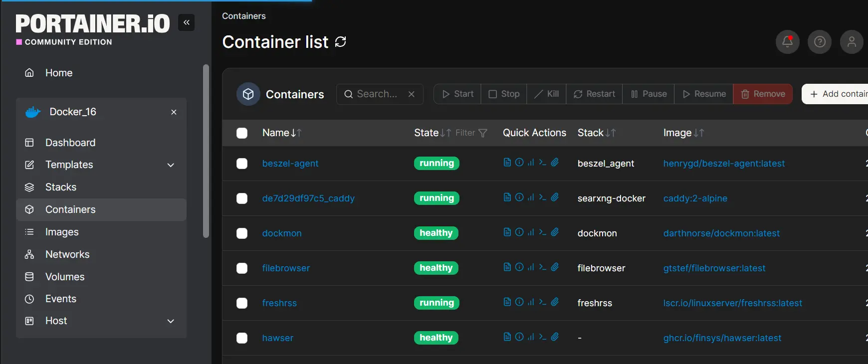Screen dimensions: 868x364
Task: Click the Docker whale environment icon
Action: 33,112
